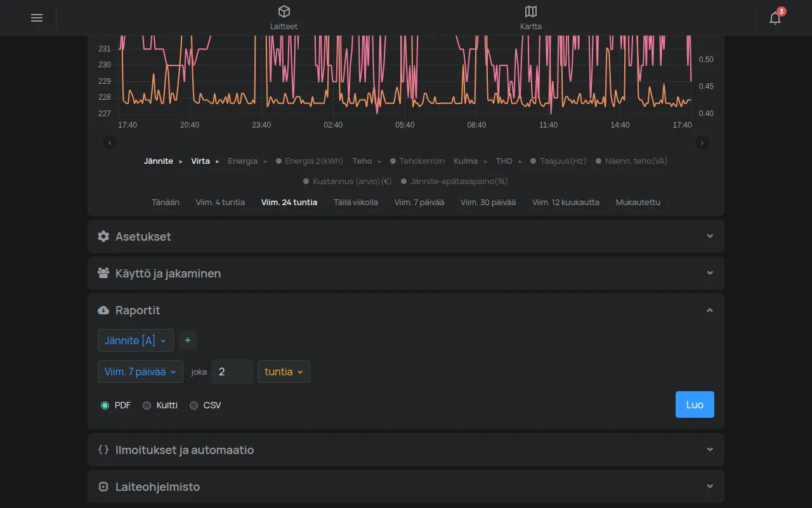Expand the Asetukset section chevron
Viewport: 812px width, 508px height.
click(710, 236)
